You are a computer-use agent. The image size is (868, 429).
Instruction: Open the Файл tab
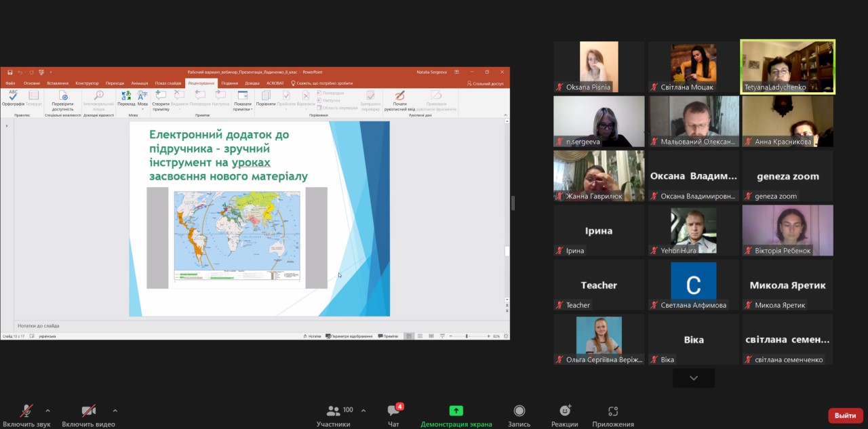(10, 83)
